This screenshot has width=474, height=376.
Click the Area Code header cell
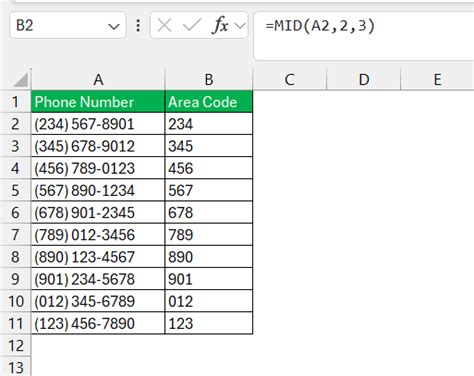click(209, 102)
